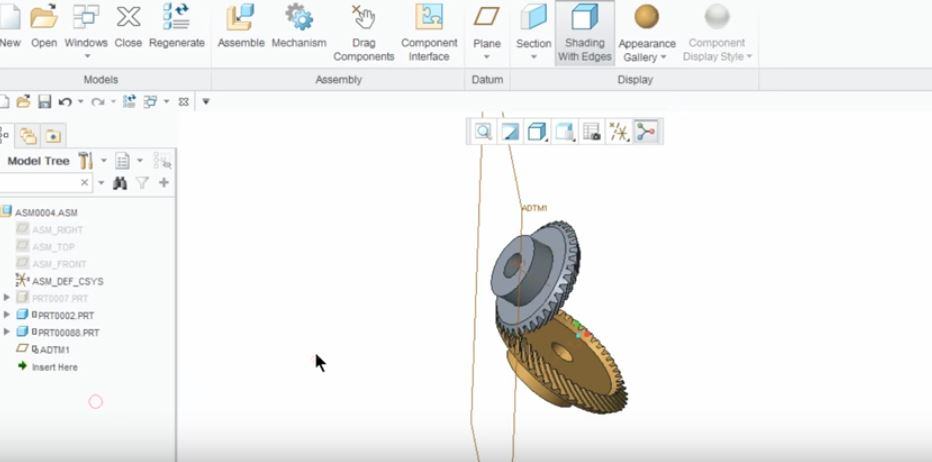
Task: Toggle spin center display in graphics toolbar
Action: [x=647, y=132]
